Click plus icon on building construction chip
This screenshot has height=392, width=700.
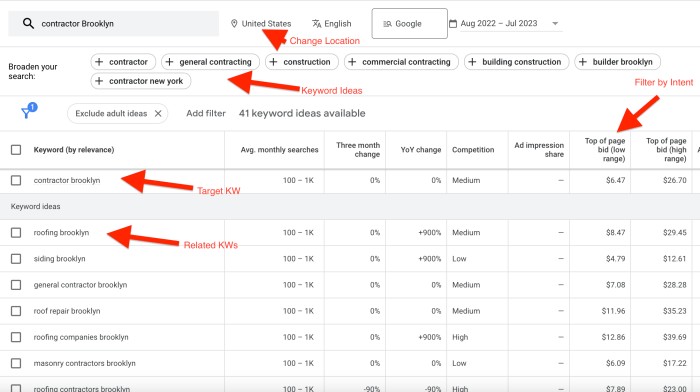click(x=472, y=62)
